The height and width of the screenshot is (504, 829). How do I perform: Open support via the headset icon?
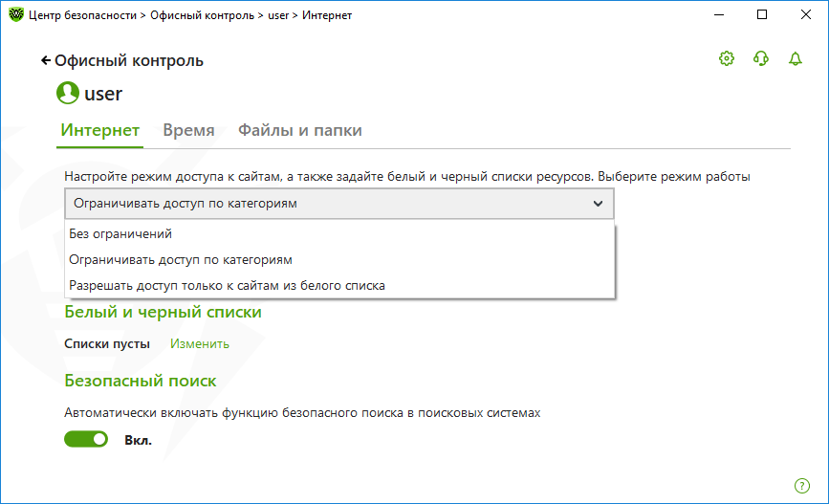point(761,58)
